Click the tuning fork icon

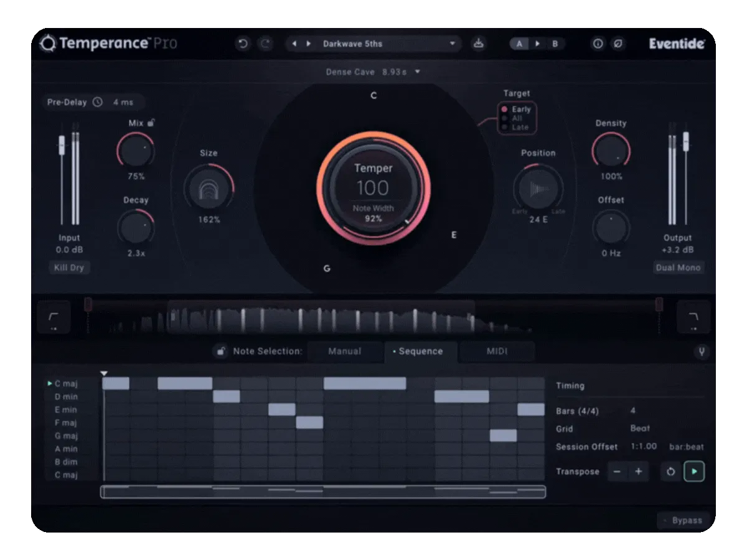[x=702, y=352]
